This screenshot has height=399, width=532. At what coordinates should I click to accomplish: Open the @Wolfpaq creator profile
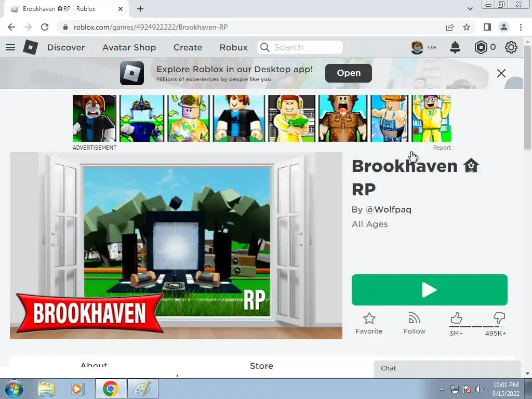tap(389, 209)
